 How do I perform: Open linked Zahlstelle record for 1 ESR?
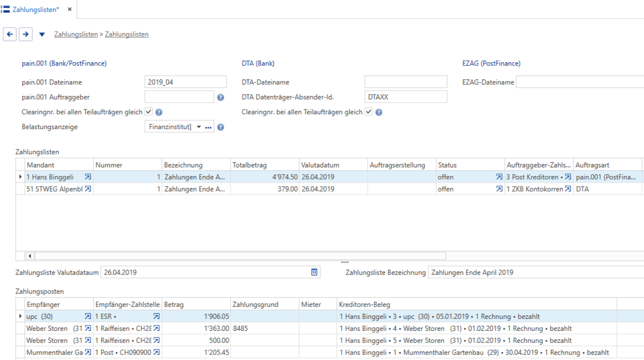[156, 316]
